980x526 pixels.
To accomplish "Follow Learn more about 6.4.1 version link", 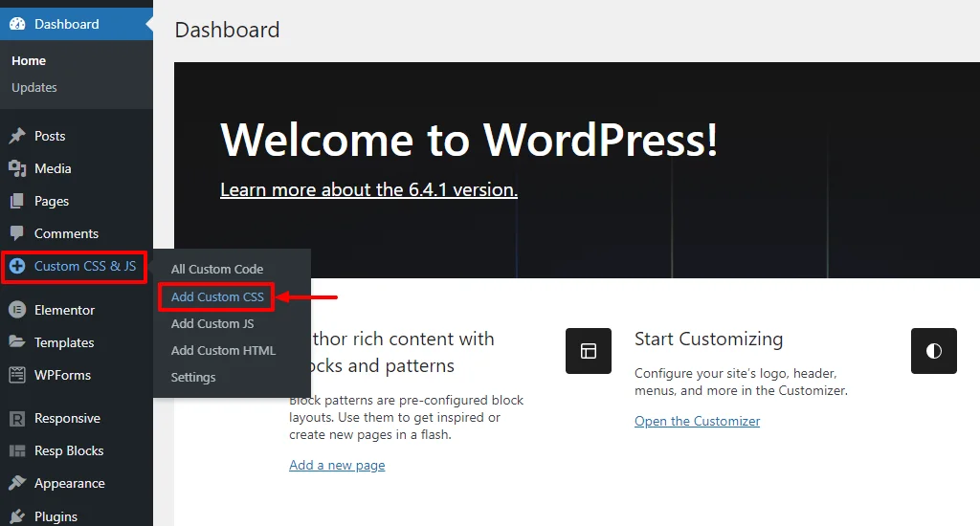I will [368, 189].
